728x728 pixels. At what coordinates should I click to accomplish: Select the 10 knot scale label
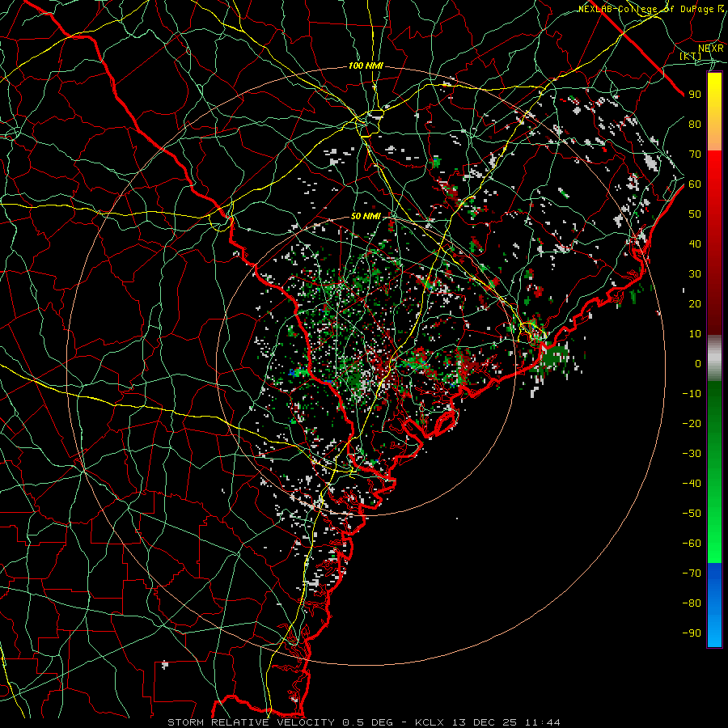(x=695, y=334)
